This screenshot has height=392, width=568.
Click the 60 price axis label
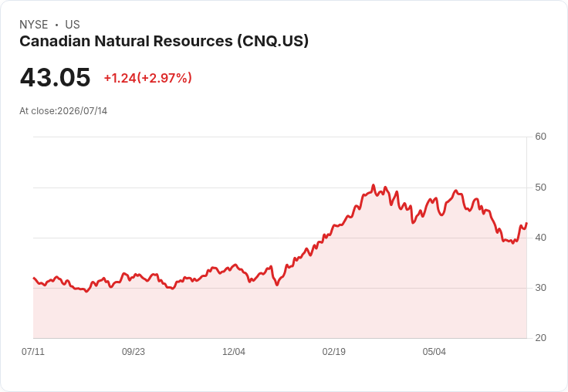pos(540,137)
